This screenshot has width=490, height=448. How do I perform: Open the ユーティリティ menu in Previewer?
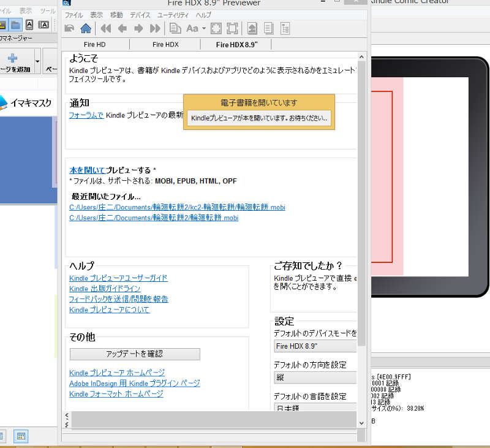click(173, 15)
